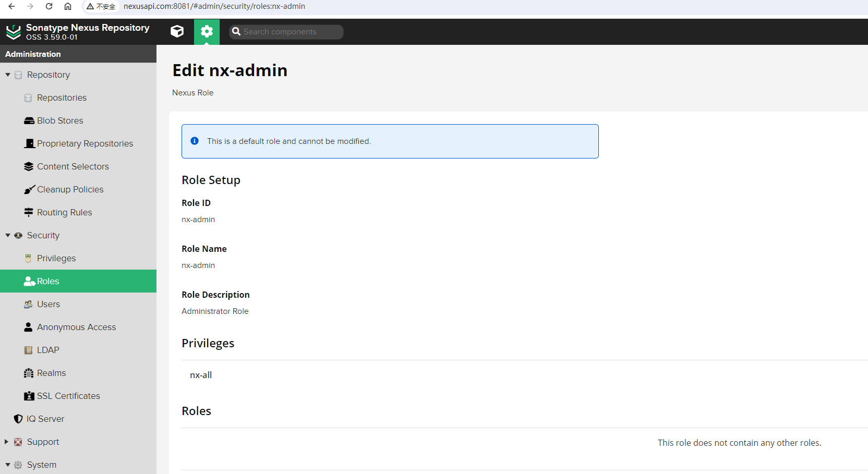The image size is (868, 474).
Task: Click the Sonatype Nexus Repository logo
Action: [14, 32]
